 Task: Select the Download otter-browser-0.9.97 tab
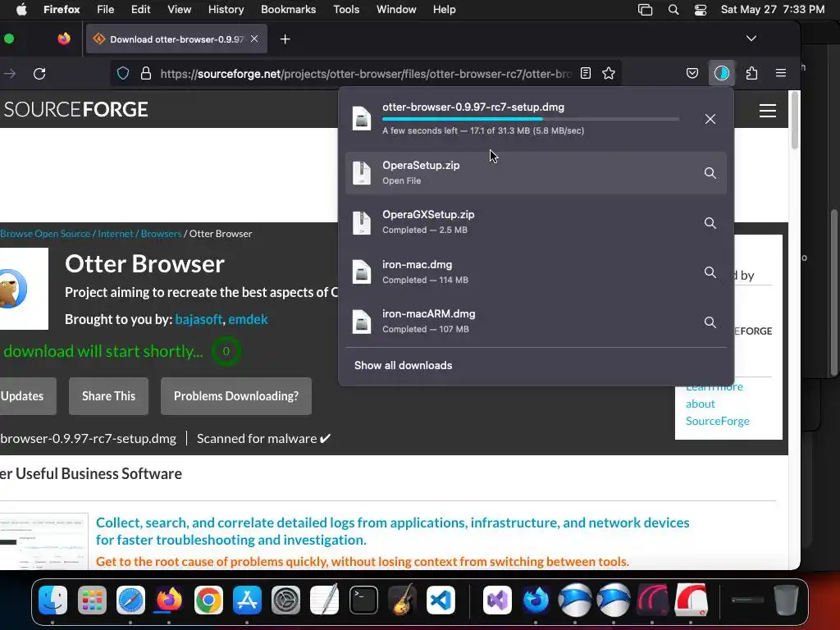coord(176,39)
